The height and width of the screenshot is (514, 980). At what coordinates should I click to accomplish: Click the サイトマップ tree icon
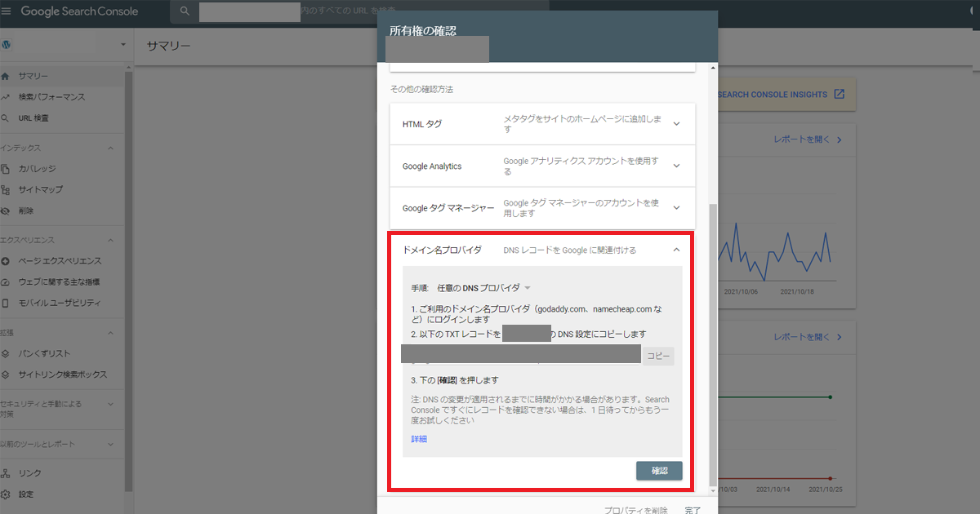(x=6, y=190)
